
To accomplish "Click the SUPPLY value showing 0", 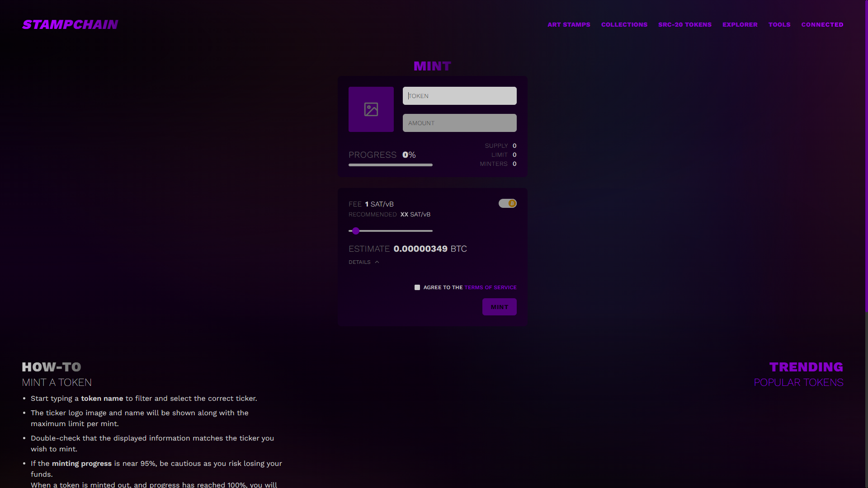I will (514, 145).
